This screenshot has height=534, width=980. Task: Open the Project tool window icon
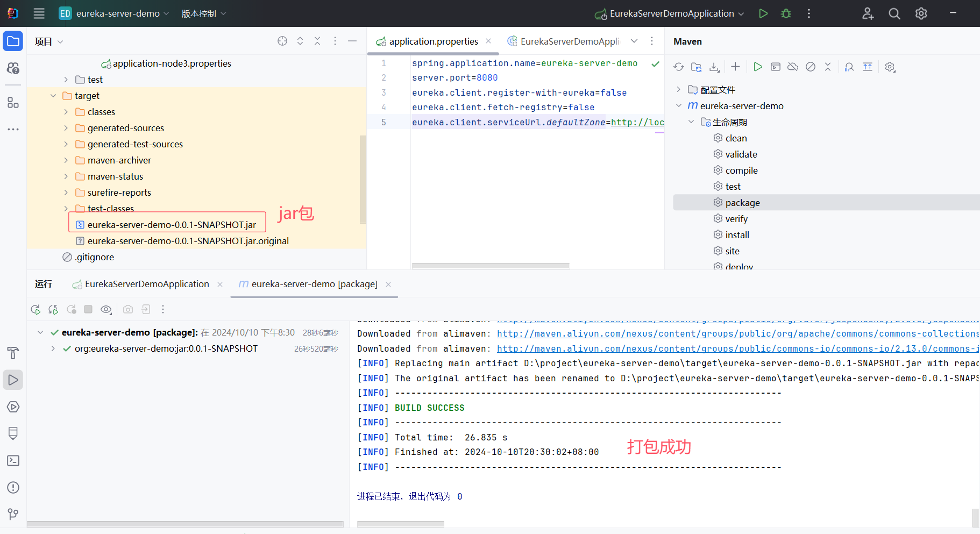[x=13, y=41]
